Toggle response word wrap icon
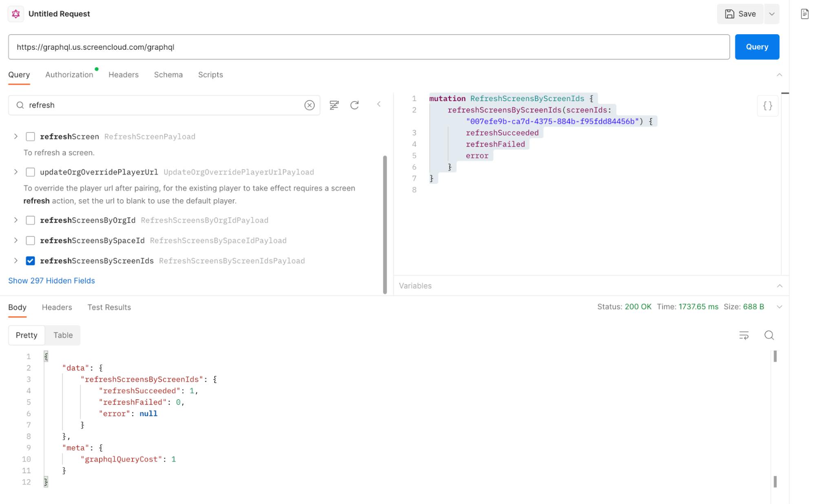 coord(744,335)
